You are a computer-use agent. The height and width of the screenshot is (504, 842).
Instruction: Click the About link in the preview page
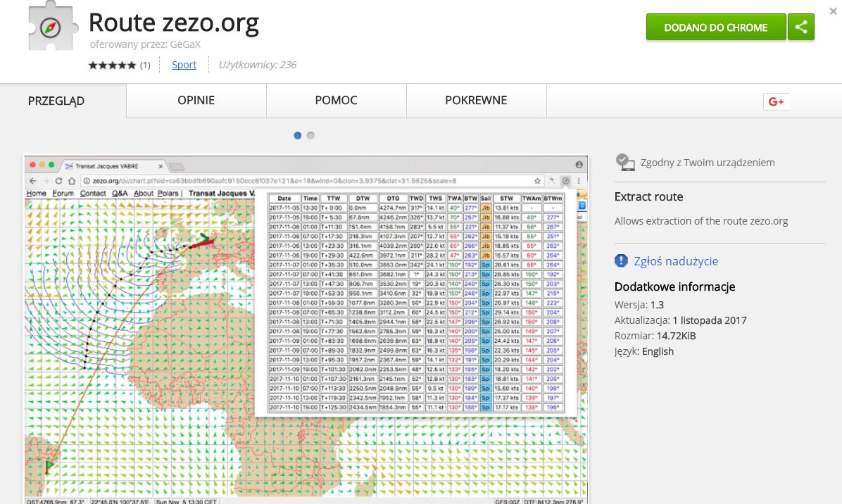[144, 194]
